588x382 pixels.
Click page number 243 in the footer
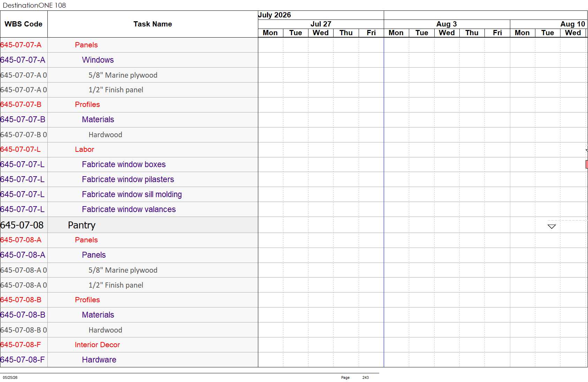click(365, 377)
